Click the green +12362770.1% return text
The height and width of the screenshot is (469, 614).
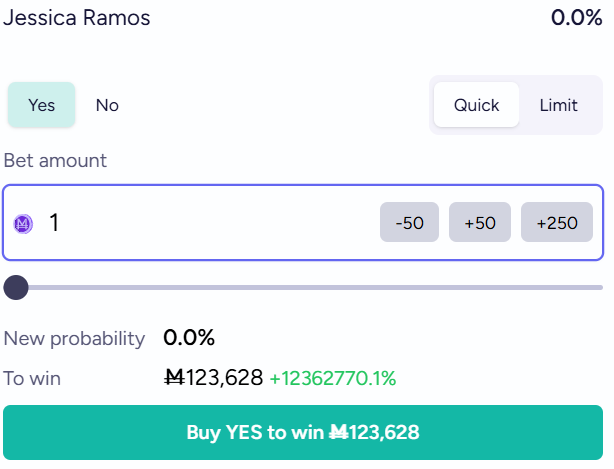click(x=333, y=378)
